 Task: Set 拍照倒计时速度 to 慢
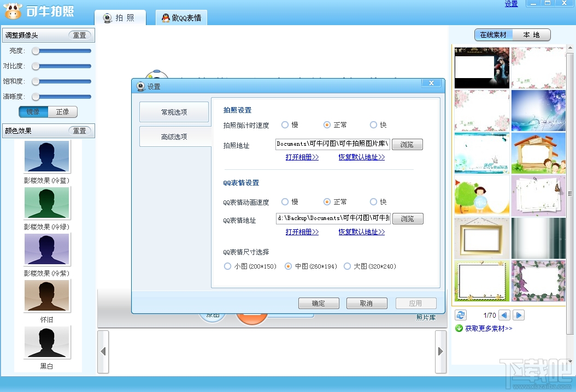[x=285, y=125]
